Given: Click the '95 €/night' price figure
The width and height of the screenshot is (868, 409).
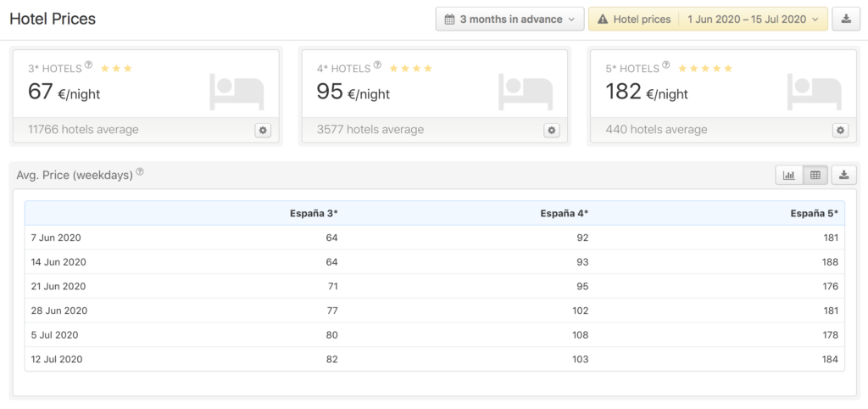Looking at the screenshot, I should [x=353, y=92].
